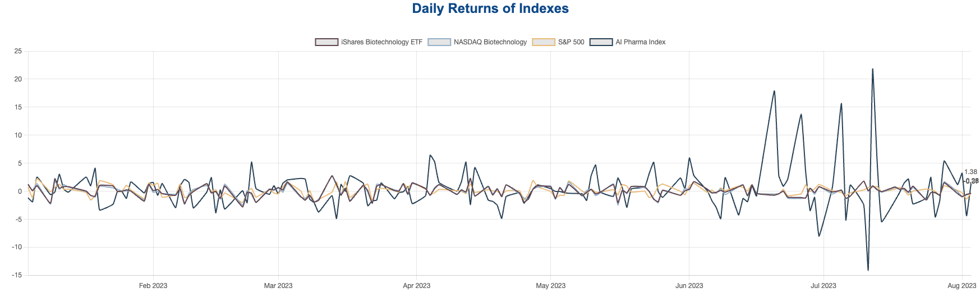Viewport: 980px width, 306px height.
Task: Click the Jul 2023 x-axis label
Action: (x=823, y=286)
